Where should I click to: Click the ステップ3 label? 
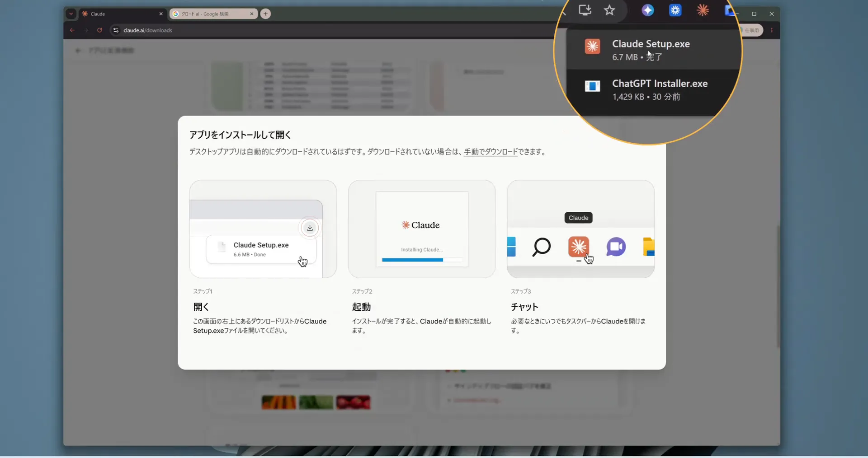click(521, 291)
